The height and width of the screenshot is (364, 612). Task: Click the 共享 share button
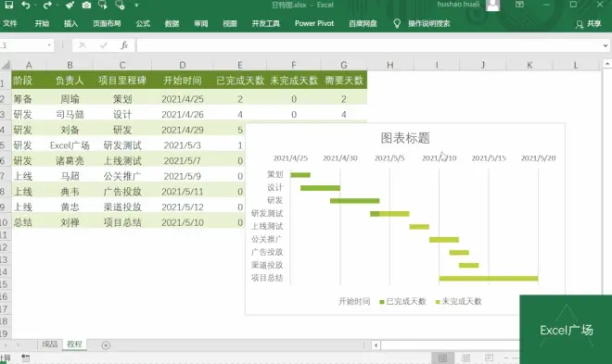pos(589,24)
